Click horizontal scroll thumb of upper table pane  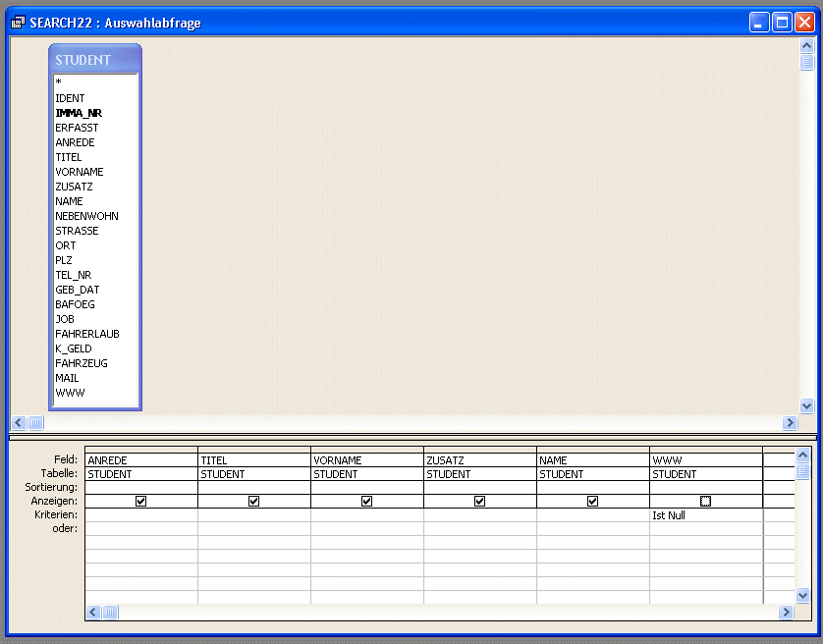coord(35,422)
